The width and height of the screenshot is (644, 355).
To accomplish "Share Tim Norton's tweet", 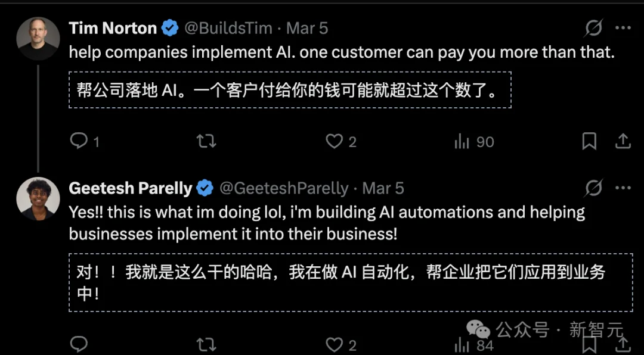I will [x=623, y=141].
